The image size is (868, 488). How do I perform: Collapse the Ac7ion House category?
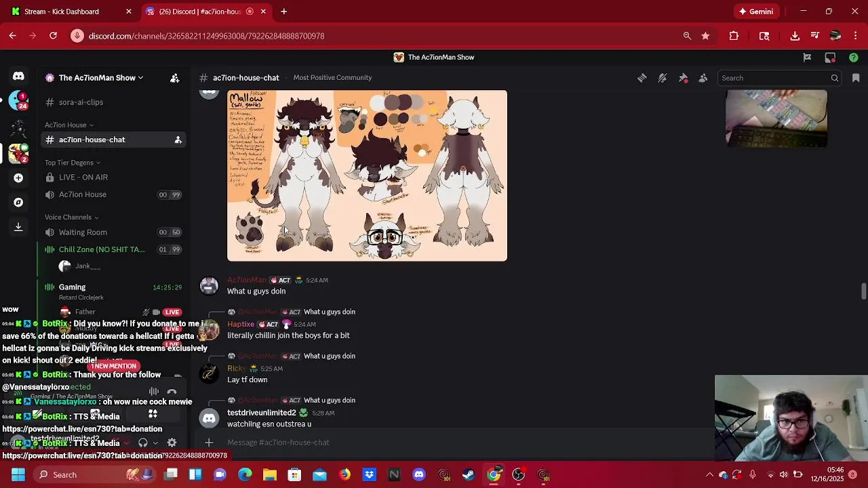coord(69,125)
